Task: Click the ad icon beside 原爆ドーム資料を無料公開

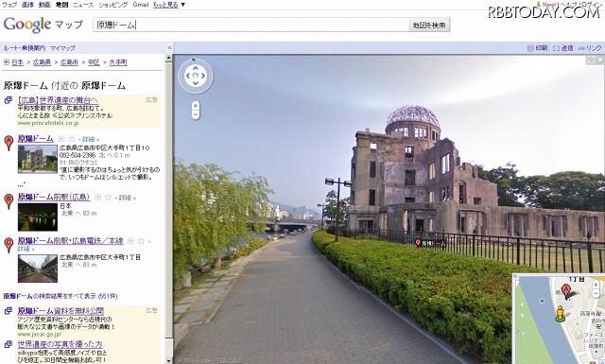Action: pos(9,311)
